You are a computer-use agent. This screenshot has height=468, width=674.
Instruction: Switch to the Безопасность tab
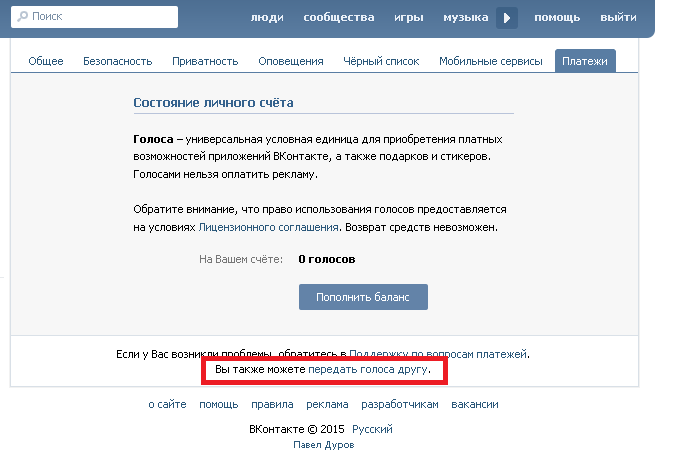pos(118,61)
